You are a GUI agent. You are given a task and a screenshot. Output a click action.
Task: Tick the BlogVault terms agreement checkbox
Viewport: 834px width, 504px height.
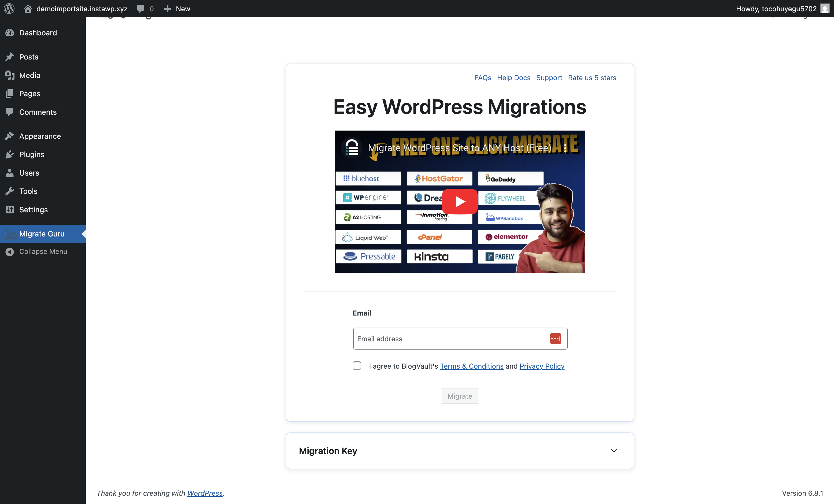pos(357,366)
